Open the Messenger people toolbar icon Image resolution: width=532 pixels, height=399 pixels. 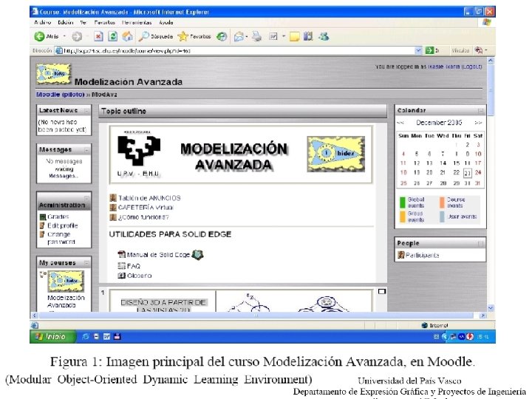click(x=324, y=36)
